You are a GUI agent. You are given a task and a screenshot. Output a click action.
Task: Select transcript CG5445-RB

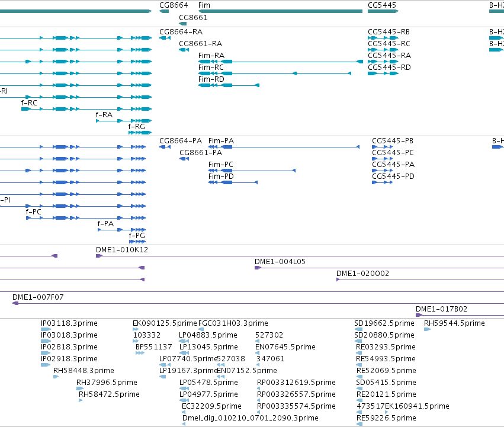389,32
